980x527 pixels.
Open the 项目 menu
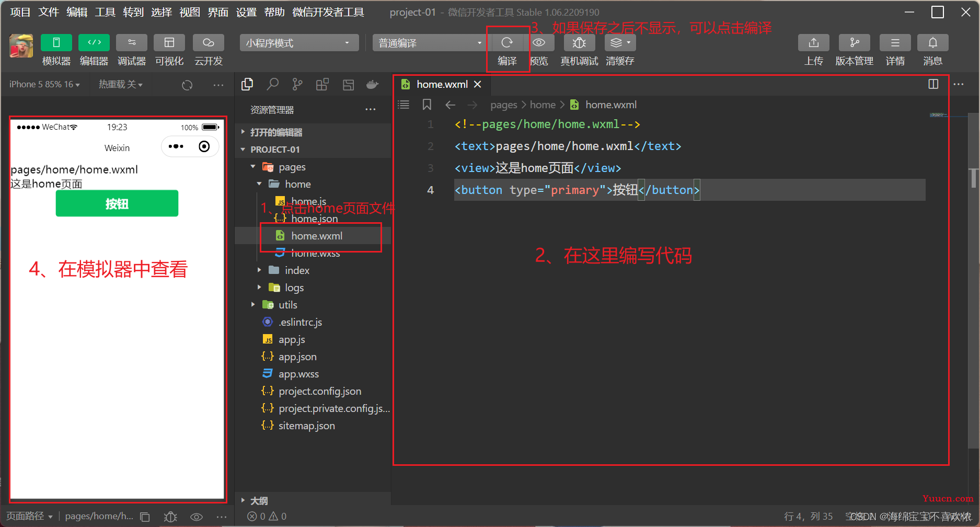tap(20, 12)
